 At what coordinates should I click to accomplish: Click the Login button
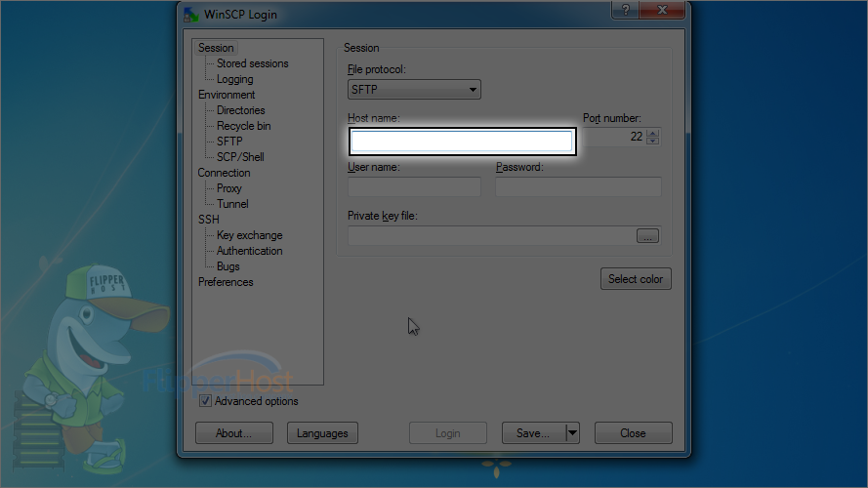point(448,433)
